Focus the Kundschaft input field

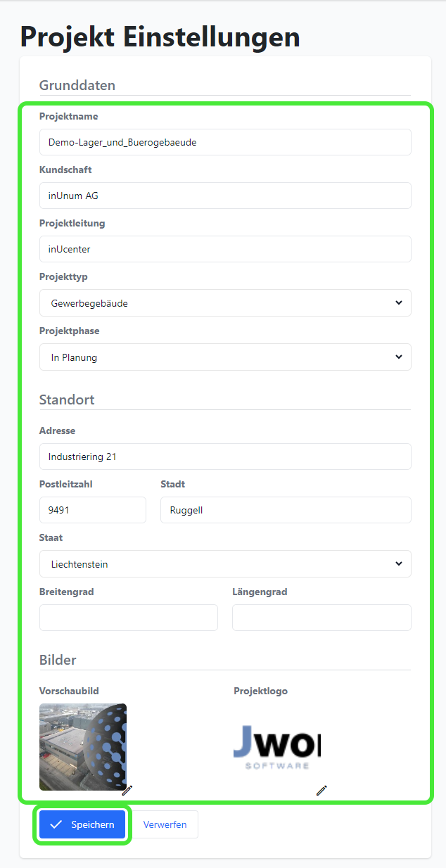(x=225, y=196)
